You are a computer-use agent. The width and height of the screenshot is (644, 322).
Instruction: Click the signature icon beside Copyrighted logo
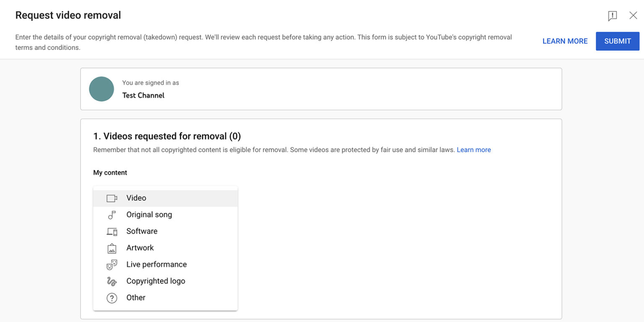(x=112, y=281)
